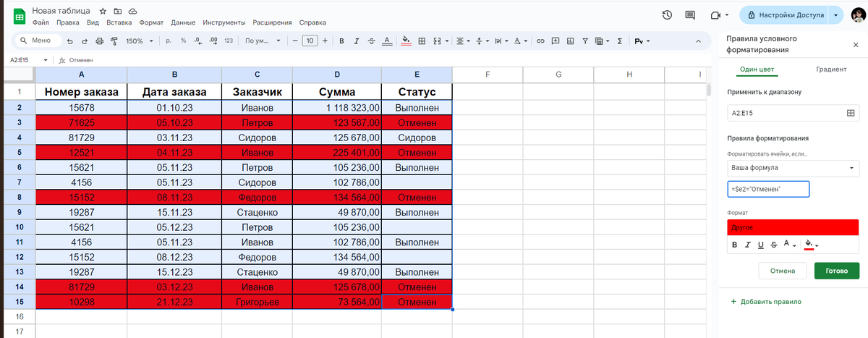868x338 pixels.
Task: Toggle underline in the Формат panel
Action: point(761,245)
